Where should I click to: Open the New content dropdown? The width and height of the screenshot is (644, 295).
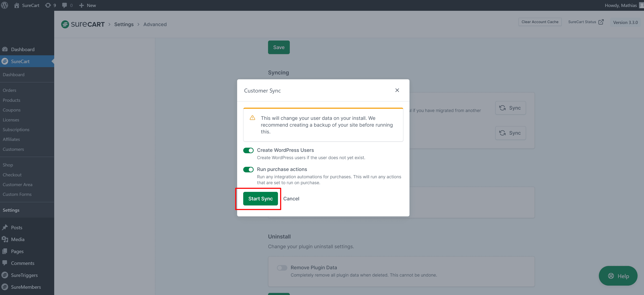(88, 5)
